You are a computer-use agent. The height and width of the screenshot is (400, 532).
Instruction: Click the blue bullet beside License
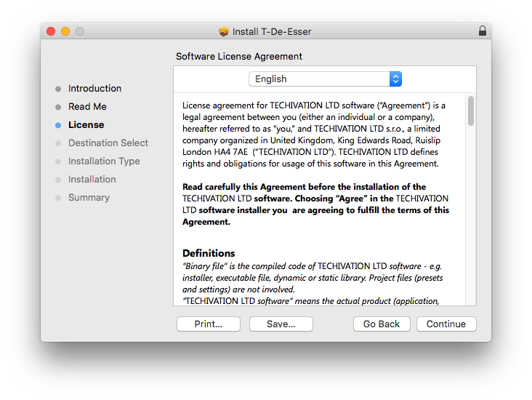tap(58, 125)
